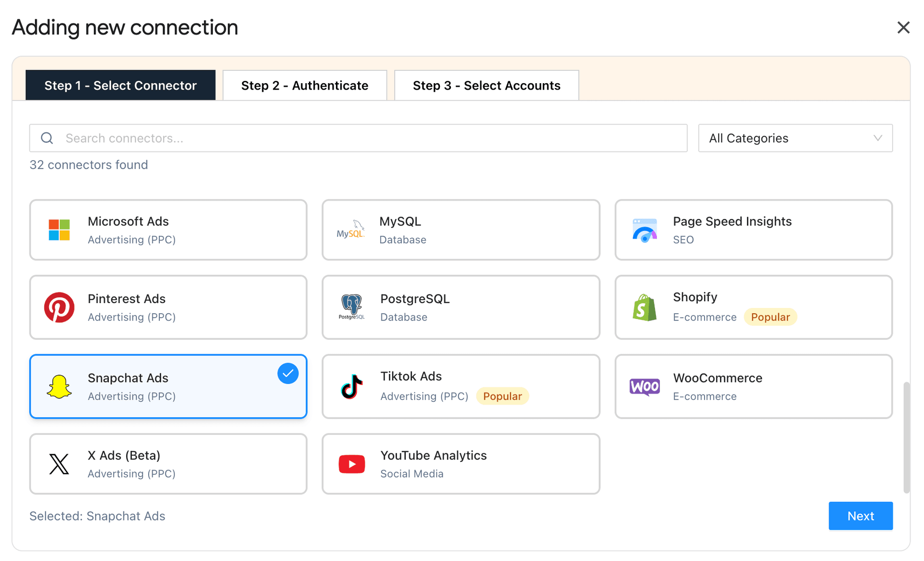Click the YouTube Analytics play icon
This screenshot has height=561, width=924.
pos(351,464)
